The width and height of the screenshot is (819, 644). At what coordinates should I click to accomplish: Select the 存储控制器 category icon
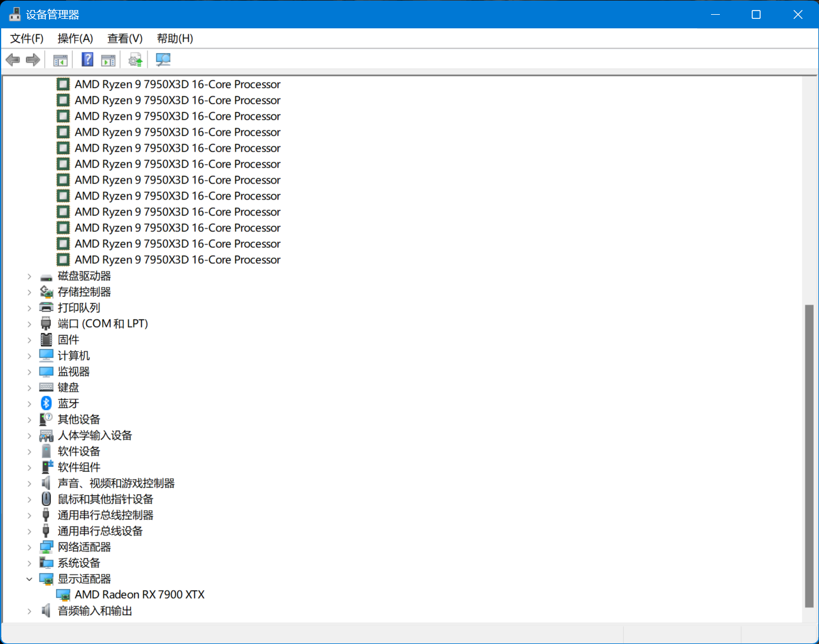point(46,292)
